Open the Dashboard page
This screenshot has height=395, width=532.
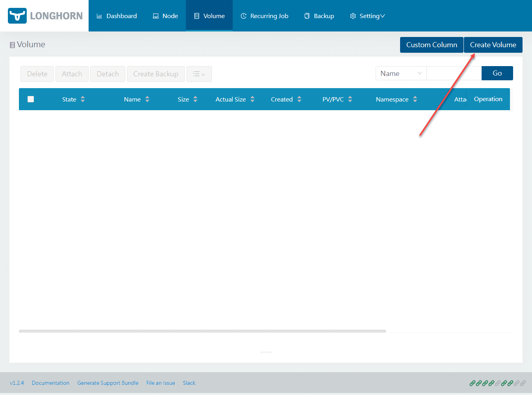click(117, 16)
